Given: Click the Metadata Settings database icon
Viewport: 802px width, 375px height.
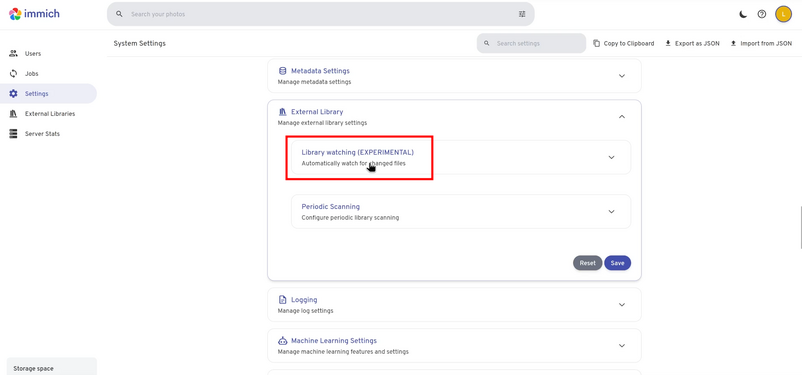Looking at the screenshot, I should point(282,71).
